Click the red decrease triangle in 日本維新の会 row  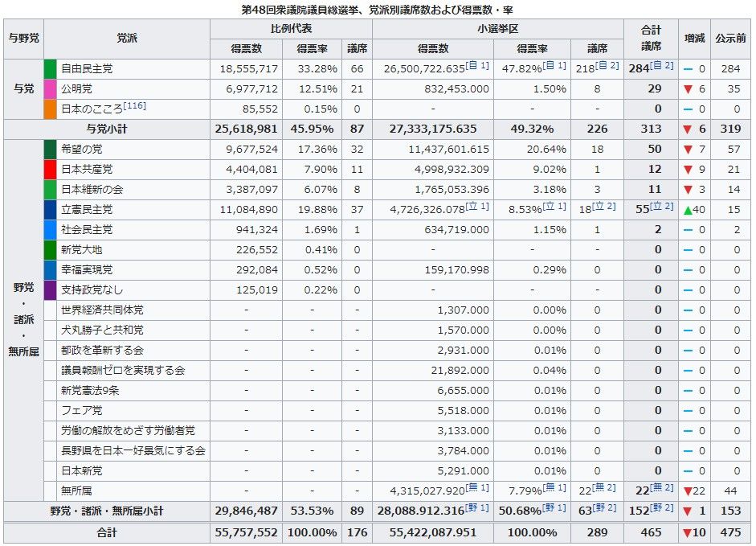point(688,190)
